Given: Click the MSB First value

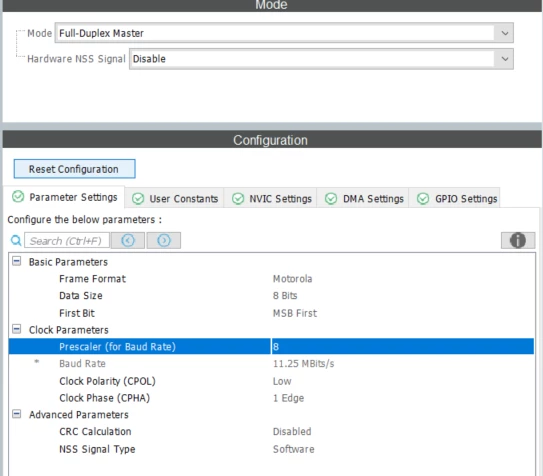Looking at the screenshot, I should coord(295,313).
